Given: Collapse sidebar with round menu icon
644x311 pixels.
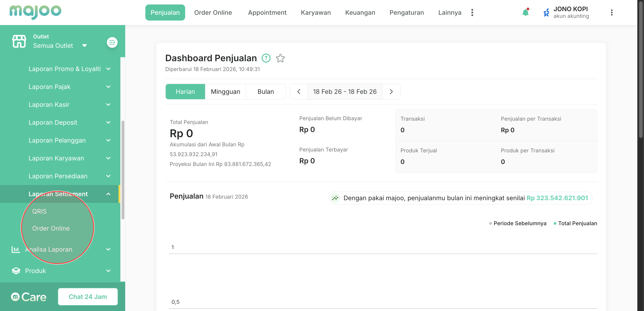Looking at the screenshot, I should (112, 42).
